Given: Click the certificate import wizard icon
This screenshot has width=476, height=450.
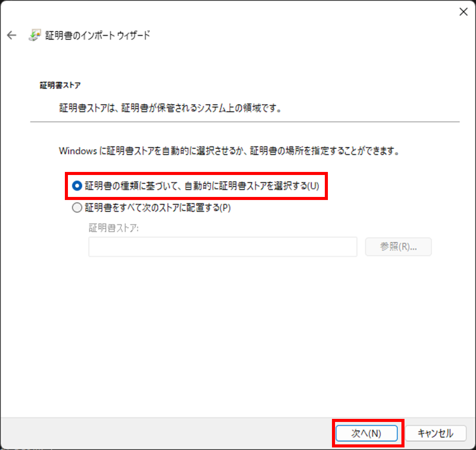Looking at the screenshot, I should pyautogui.click(x=34, y=35).
